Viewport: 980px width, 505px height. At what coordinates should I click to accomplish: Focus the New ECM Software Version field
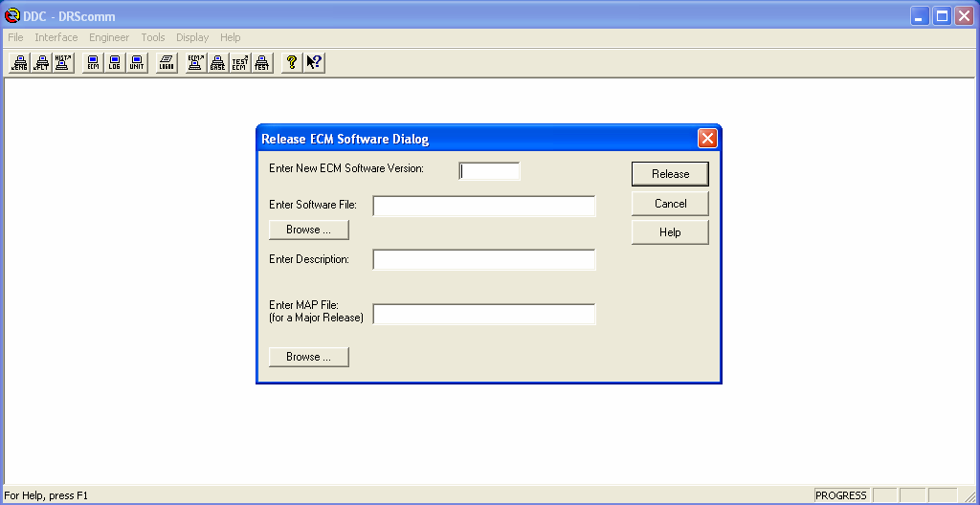(489, 170)
